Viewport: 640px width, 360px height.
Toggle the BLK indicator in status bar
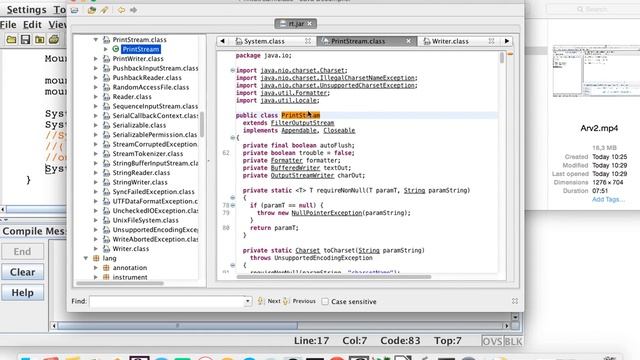[x=513, y=341]
